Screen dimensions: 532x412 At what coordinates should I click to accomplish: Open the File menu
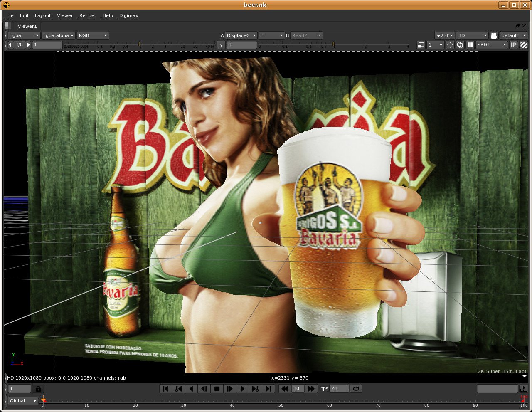pos(10,15)
